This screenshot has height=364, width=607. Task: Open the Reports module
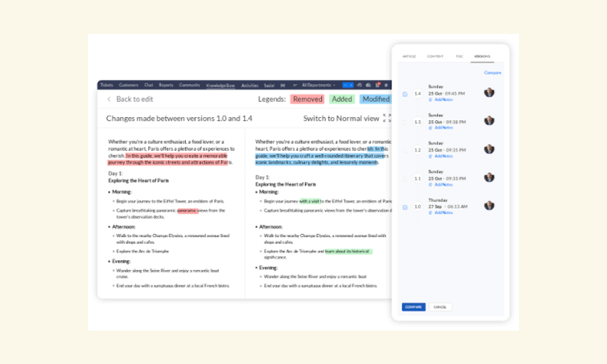[x=166, y=85]
